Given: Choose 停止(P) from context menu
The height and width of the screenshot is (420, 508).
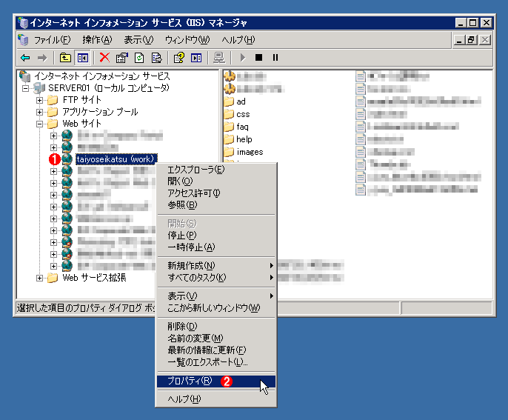Looking at the screenshot, I should point(216,236).
